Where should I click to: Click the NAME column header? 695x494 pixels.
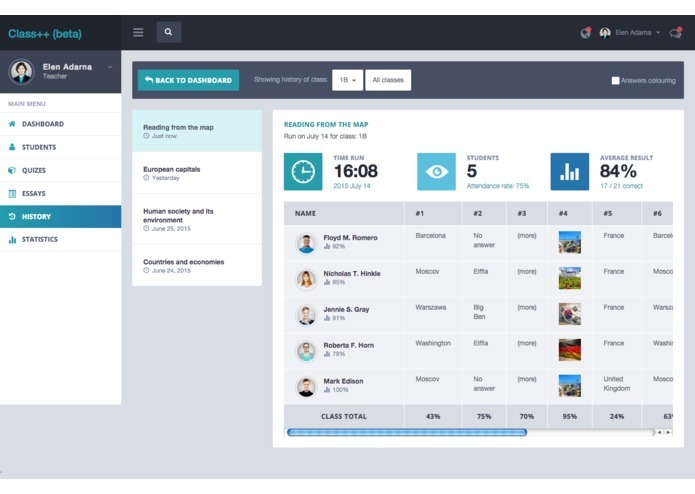pyautogui.click(x=344, y=214)
